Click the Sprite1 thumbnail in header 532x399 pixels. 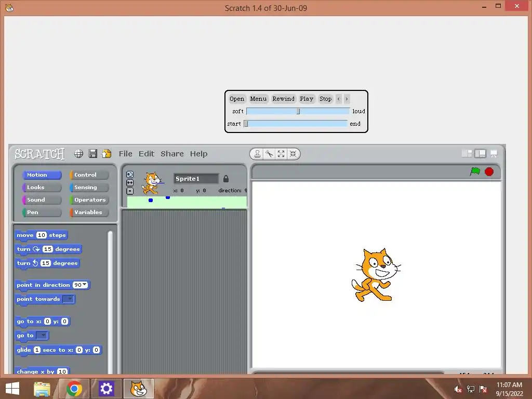click(152, 183)
